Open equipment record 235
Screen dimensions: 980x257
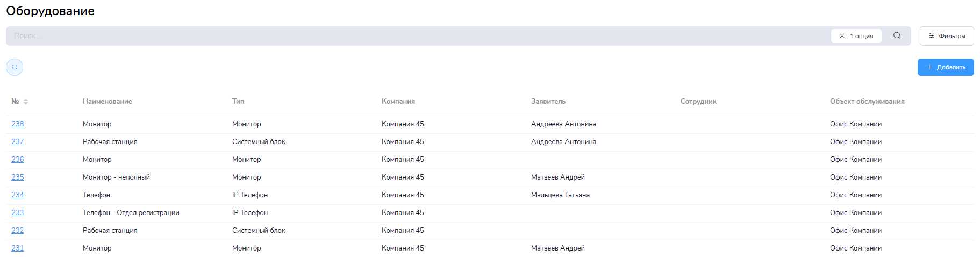(18, 177)
